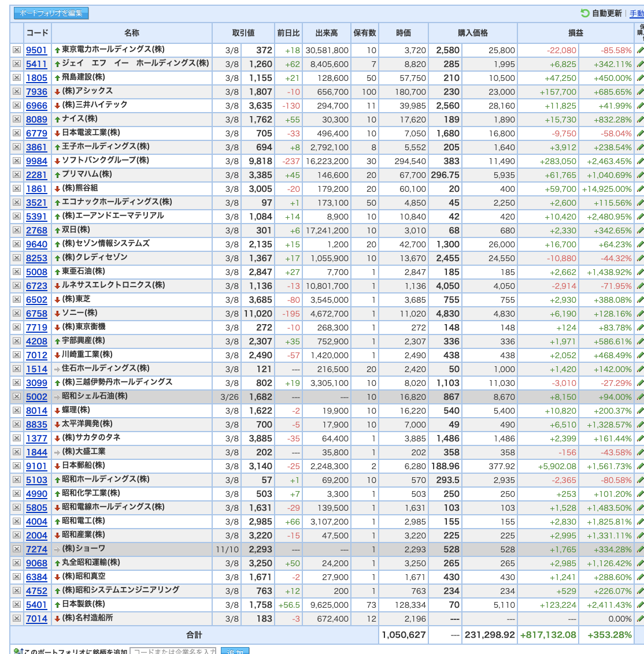The height and width of the screenshot is (654, 644).
Task: Delete row 5411 ジェイ エフ イー with X icon
Action: [x=16, y=64]
